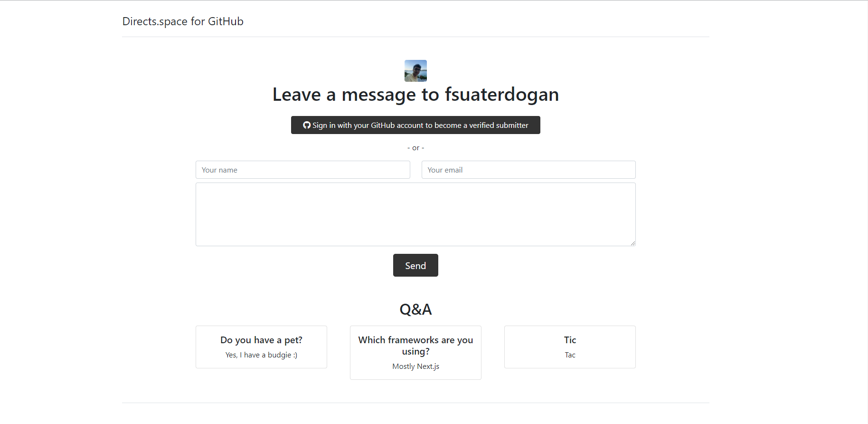Focus the Your email input field
Image resolution: width=868 pixels, height=424 pixels.
(x=528, y=170)
